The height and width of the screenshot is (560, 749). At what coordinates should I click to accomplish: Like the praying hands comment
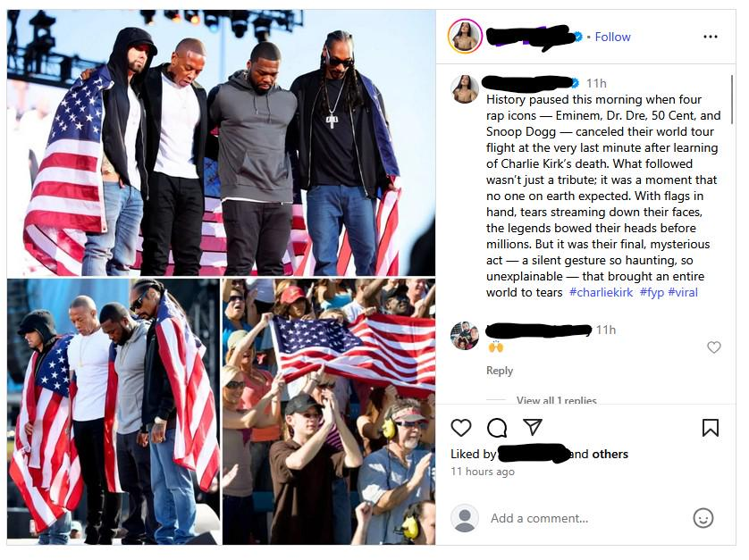coord(713,347)
